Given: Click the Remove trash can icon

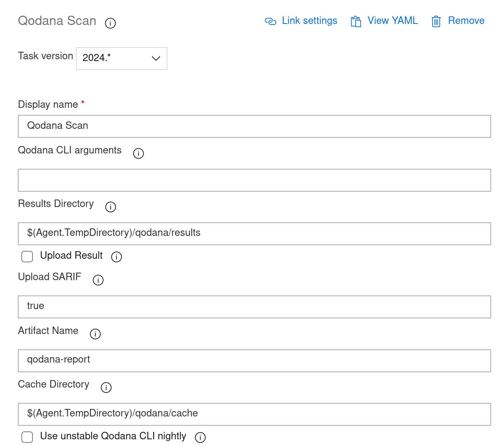Looking at the screenshot, I should click(436, 21).
